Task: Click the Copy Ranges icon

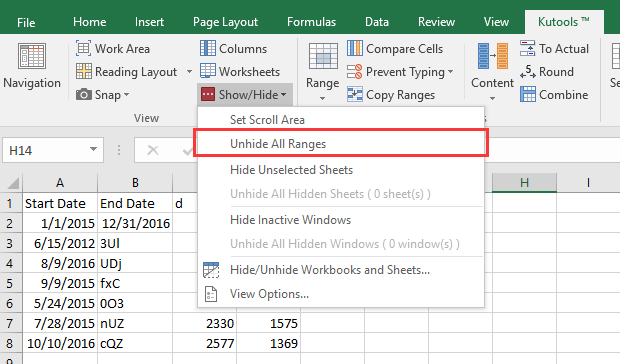Action: coord(355,94)
